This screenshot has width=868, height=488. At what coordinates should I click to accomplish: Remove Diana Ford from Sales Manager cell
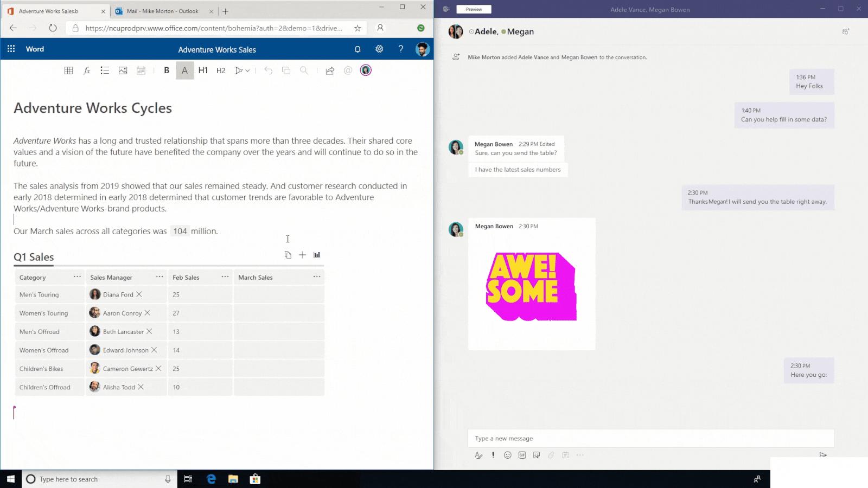tap(139, 294)
